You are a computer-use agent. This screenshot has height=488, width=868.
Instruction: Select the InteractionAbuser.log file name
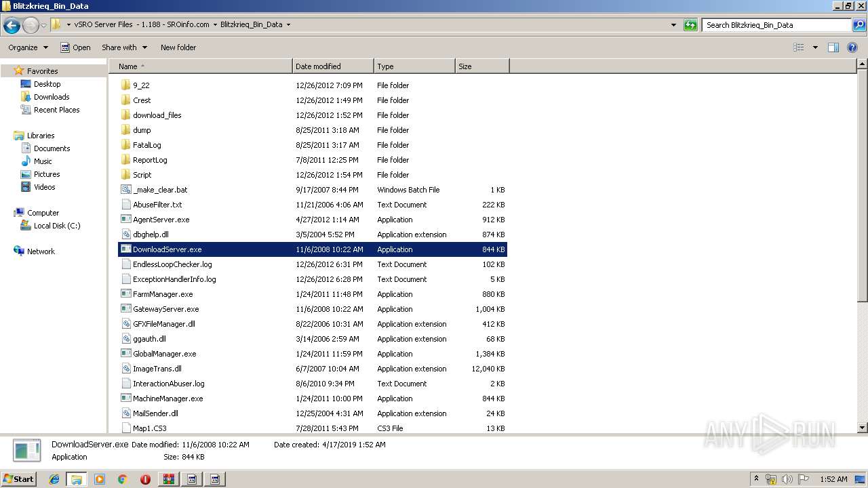tap(168, 384)
